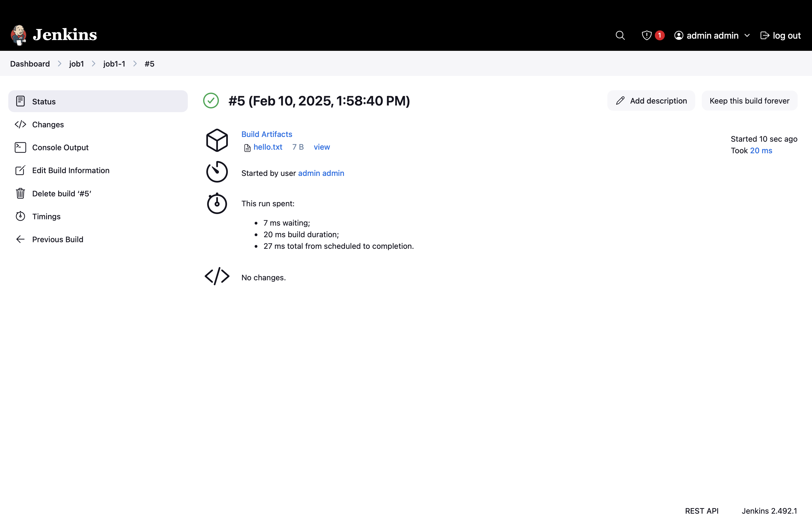Expand breadcrumb chevron after job1
Screen dimensions: 812x528
click(x=94, y=64)
